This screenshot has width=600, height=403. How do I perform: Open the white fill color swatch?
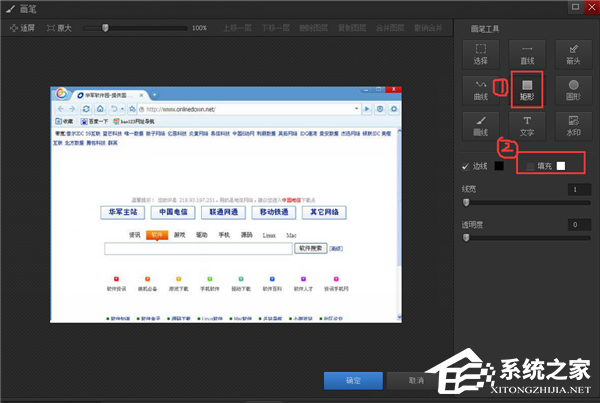click(561, 166)
